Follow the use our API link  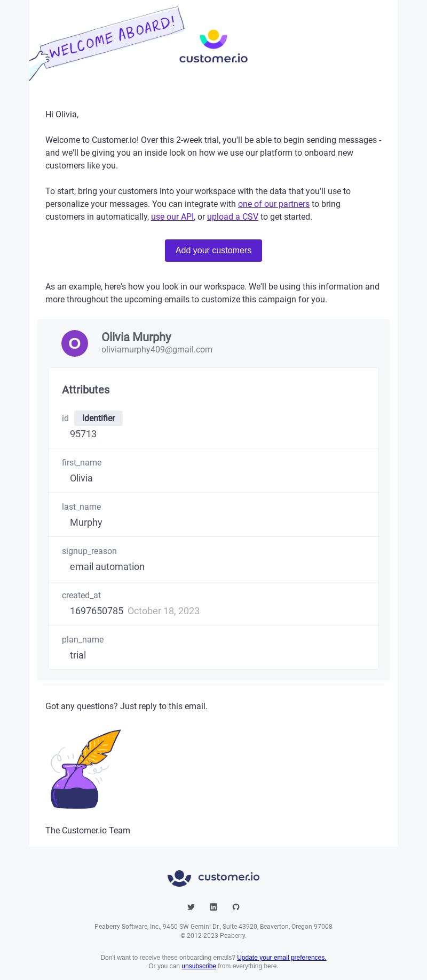click(172, 216)
